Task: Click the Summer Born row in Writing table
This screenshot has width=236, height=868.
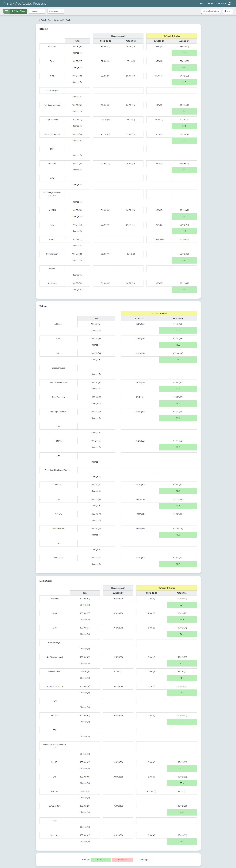Action: coord(58,528)
